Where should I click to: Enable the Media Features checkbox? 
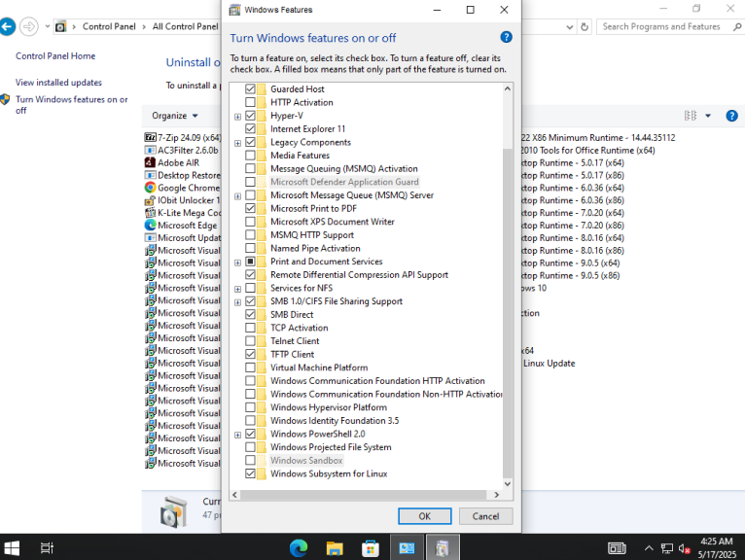[250, 156]
